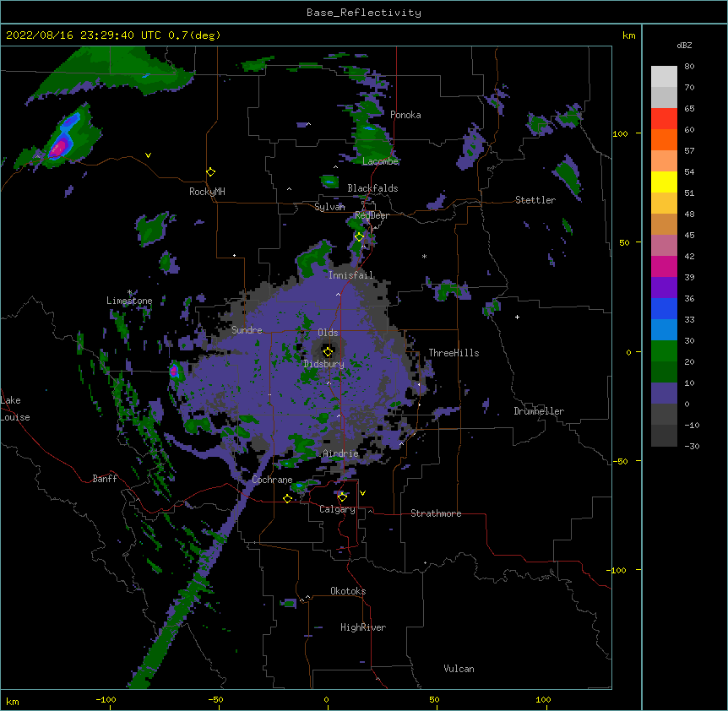
Task: Select the Airdrie label
Action: click(x=340, y=453)
